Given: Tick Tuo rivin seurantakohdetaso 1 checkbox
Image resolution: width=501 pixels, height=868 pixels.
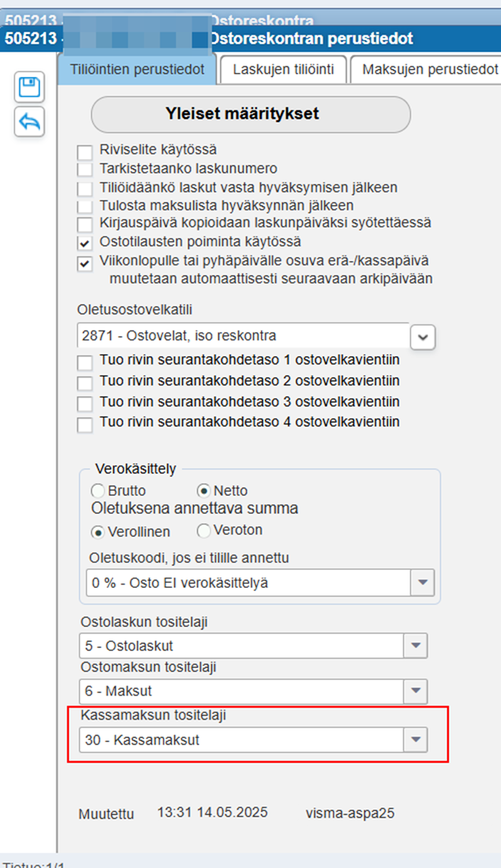Looking at the screenshot, I should point(85,363).
